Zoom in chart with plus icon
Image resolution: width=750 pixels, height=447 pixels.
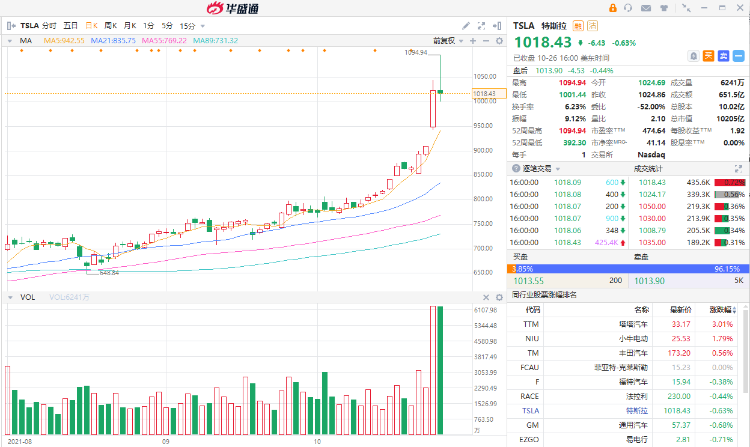pos(473,41)
